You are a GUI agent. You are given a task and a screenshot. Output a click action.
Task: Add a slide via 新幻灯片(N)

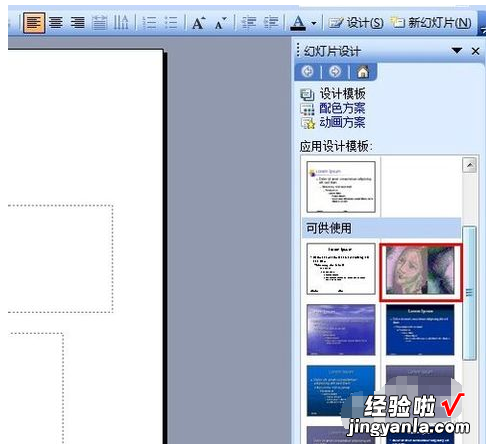431,23
